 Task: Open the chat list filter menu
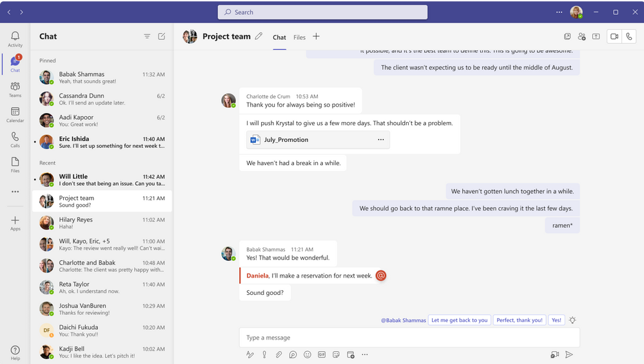(147, 37)
